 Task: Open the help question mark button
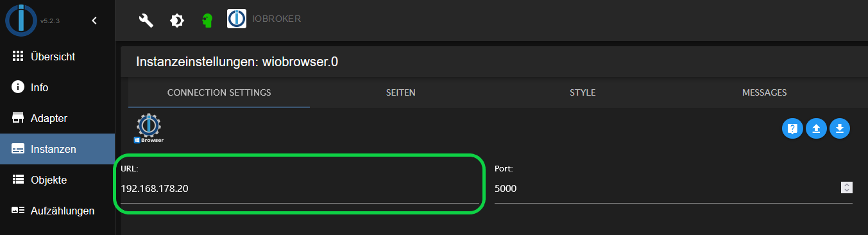[x=792, y=128]
